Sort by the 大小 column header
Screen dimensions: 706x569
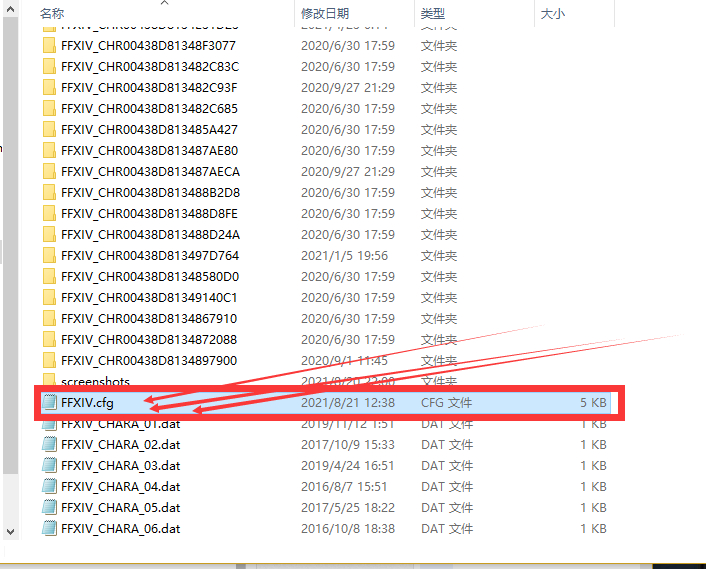click(x=552, y=14)
